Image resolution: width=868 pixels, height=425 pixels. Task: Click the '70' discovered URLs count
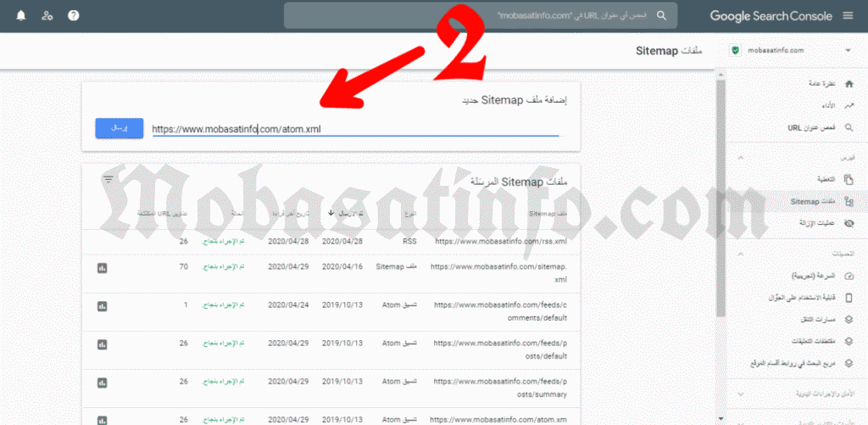click(x=184, y=266)
